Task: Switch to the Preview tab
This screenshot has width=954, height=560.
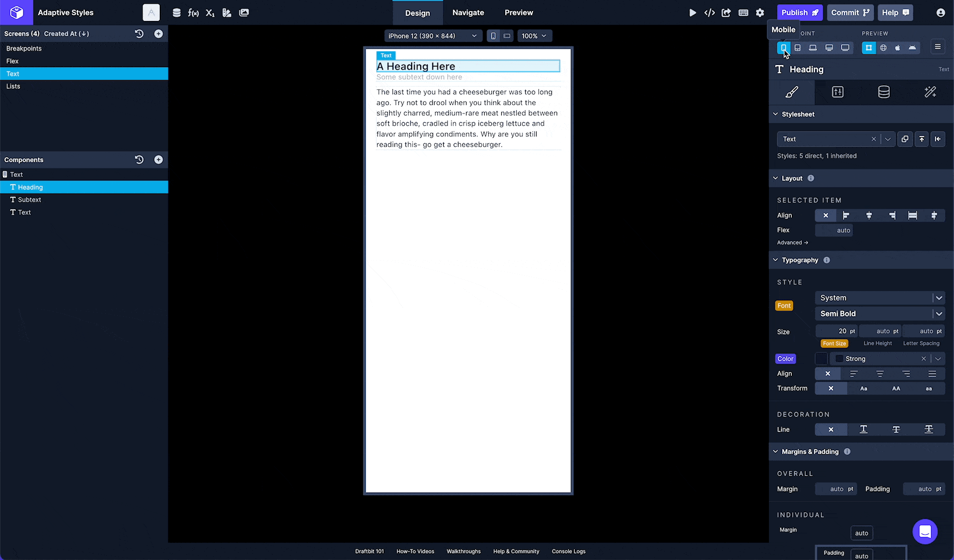Action: [518, 13]
